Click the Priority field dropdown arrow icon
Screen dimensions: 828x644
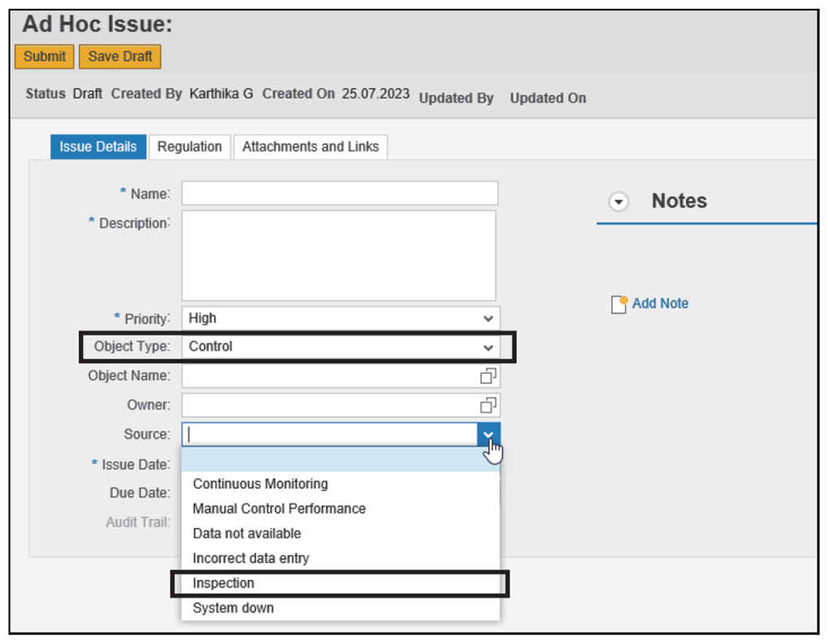(488, 318)
